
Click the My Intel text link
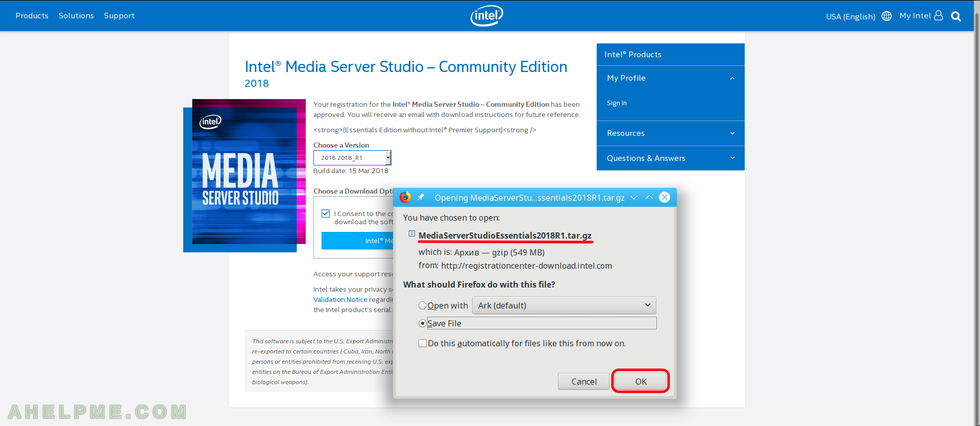(915, 16)
